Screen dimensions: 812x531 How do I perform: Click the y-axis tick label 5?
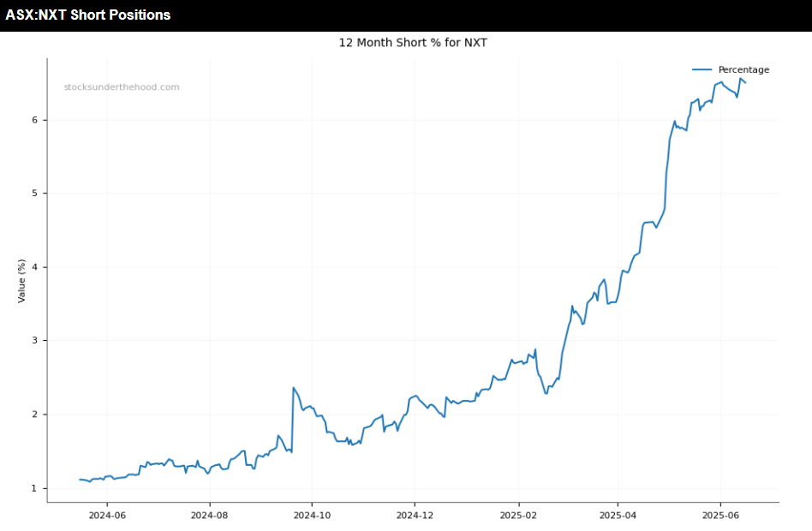click(x=35, y=194)
